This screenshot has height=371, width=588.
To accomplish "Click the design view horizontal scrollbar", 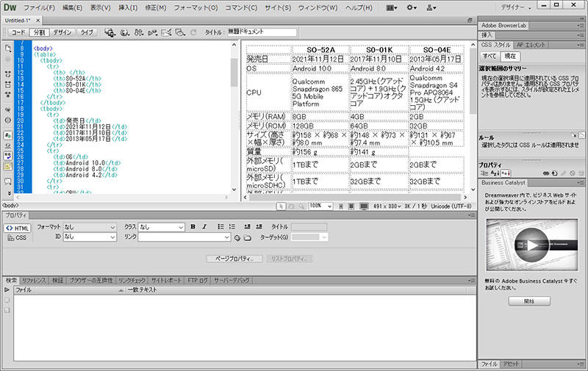I will pos(355,197).
